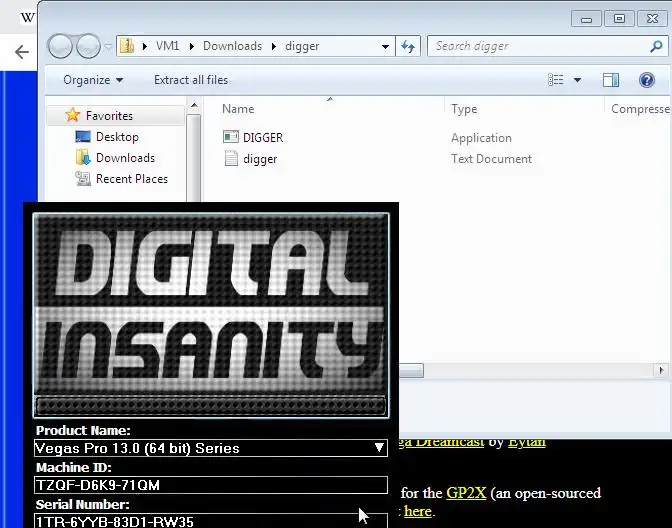Image resolution: width=672 pixels, height=528 pixels.
Task: Open the recent locations dropdown arrow
Action: [x=108, y=46]
